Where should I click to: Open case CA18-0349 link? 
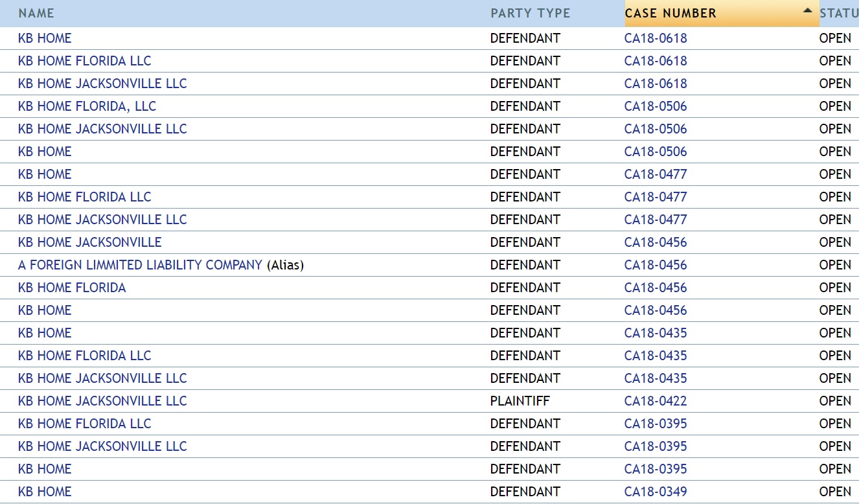pyautogui.click(x=656, y=492)
